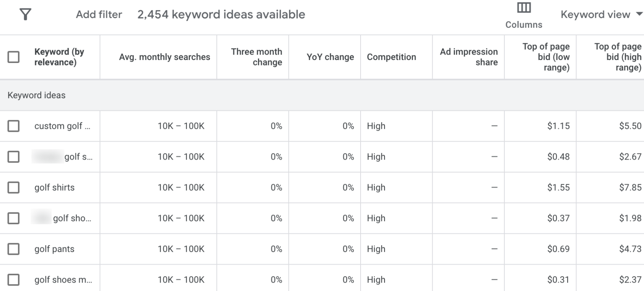This screenshot has height=291, width=644.
Task: Check the box for golf shirts keyword
Action: [13, 187]
